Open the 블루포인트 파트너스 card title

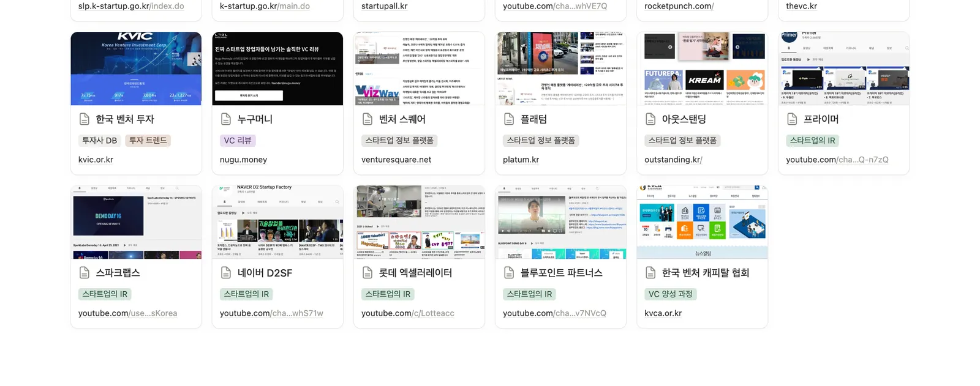click(561, 273)
